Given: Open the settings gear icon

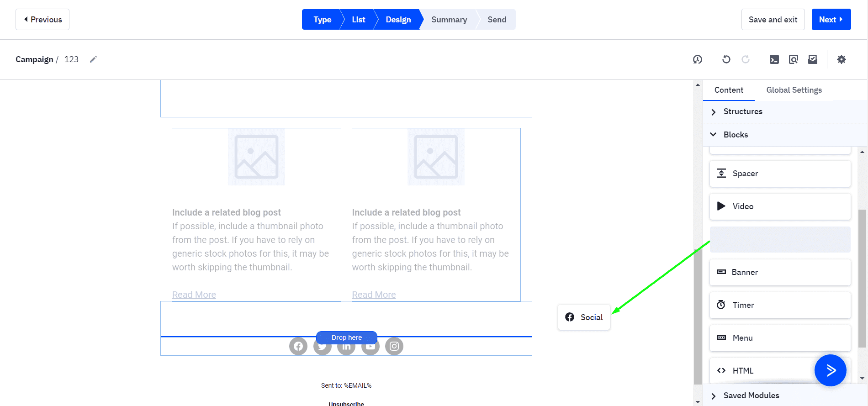Looking at the screenshot, I should pyautogui.click(x=841, y=59).
